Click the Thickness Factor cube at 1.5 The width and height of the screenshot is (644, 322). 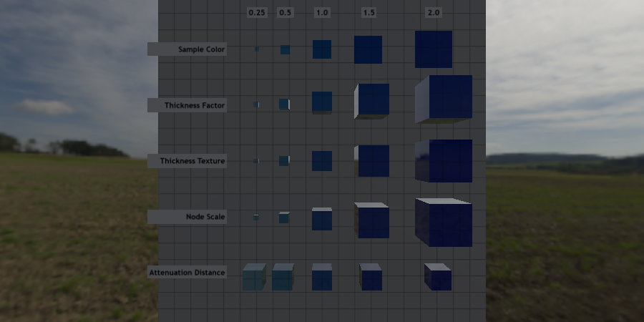[x=373, y=100]
